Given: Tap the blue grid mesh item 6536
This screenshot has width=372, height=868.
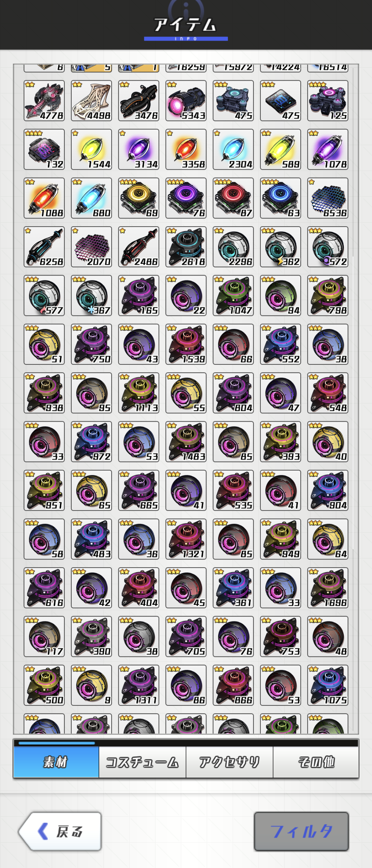Looking at the screenshot, I should coord(328,198).
